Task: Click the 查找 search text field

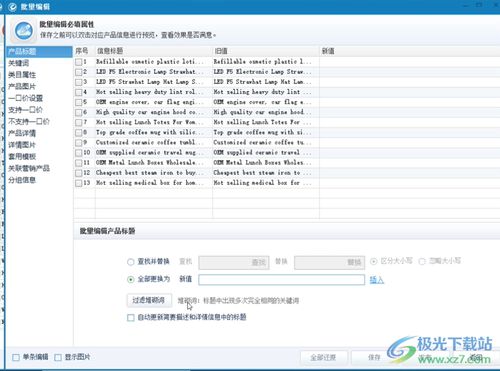Action: tap(234, 262)
